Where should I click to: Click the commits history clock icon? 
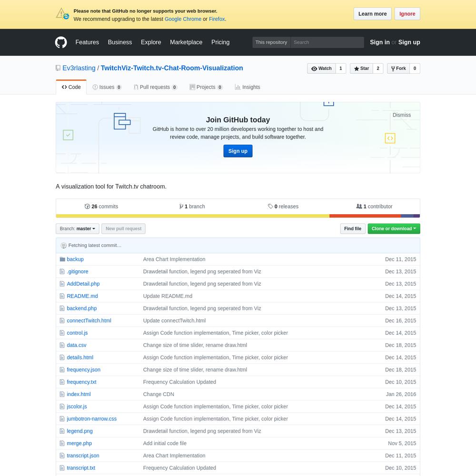87,207
